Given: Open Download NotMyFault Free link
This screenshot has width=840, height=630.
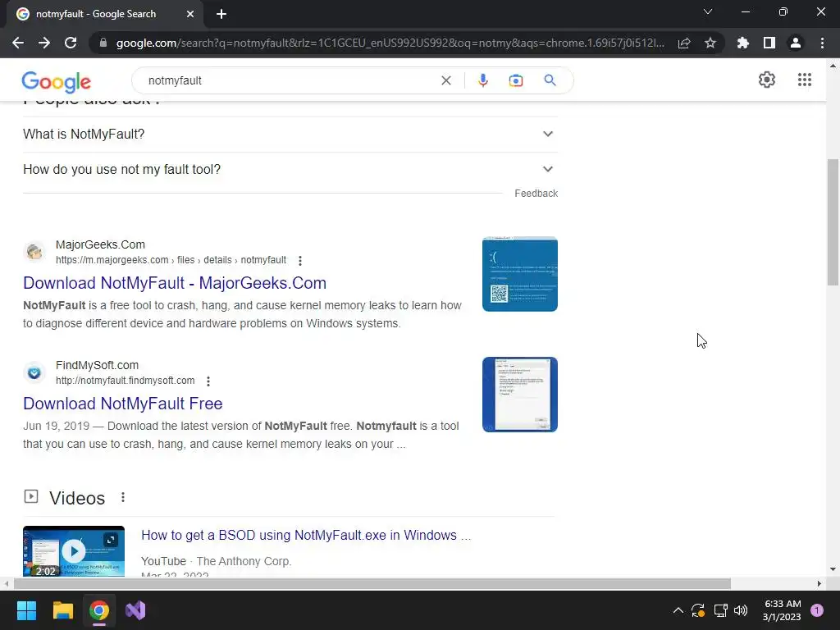Looking at the screenshot, I should point(123,404).
